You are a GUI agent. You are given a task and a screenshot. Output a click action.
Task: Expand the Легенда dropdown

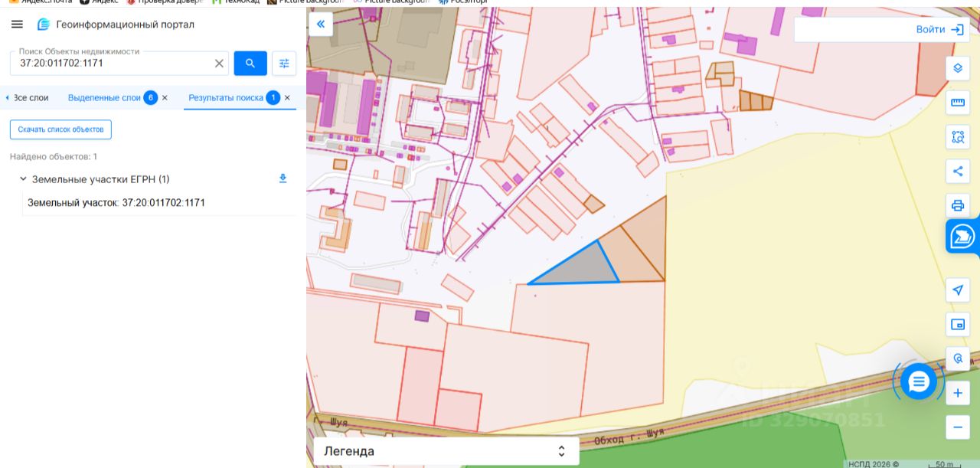click(x=446, y=451)
